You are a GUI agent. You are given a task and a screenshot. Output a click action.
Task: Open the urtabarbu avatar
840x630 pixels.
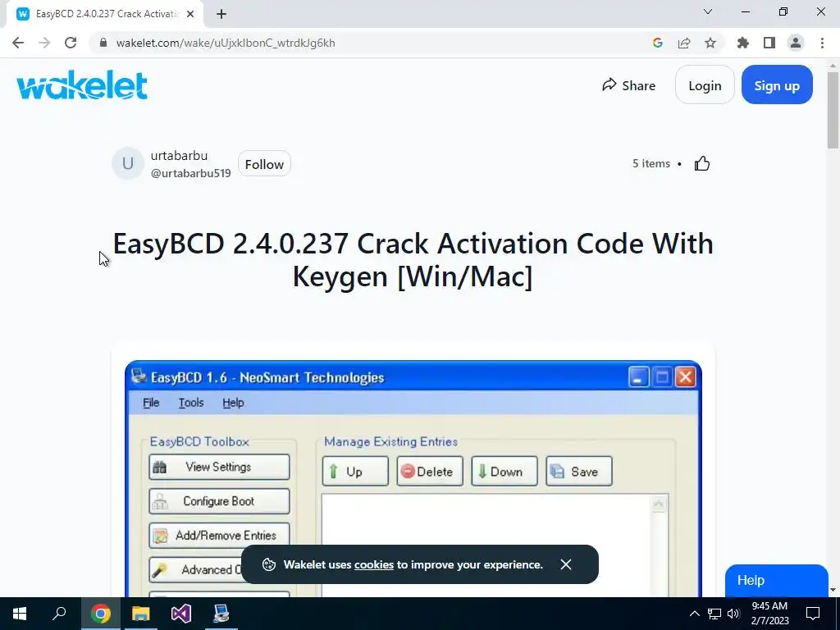point(127,163)
